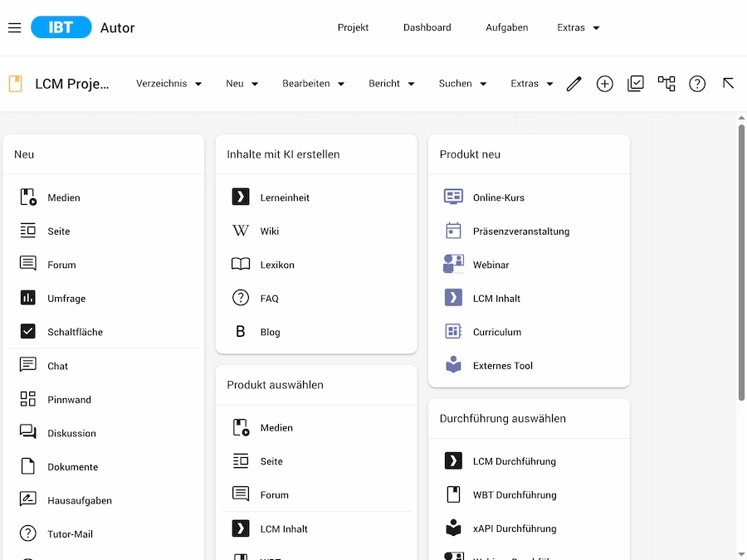The height and width of the screenshot is (560, 747).
Task: Open the Verzeichnis dropdown menu
Action: [x=168, y=84]
